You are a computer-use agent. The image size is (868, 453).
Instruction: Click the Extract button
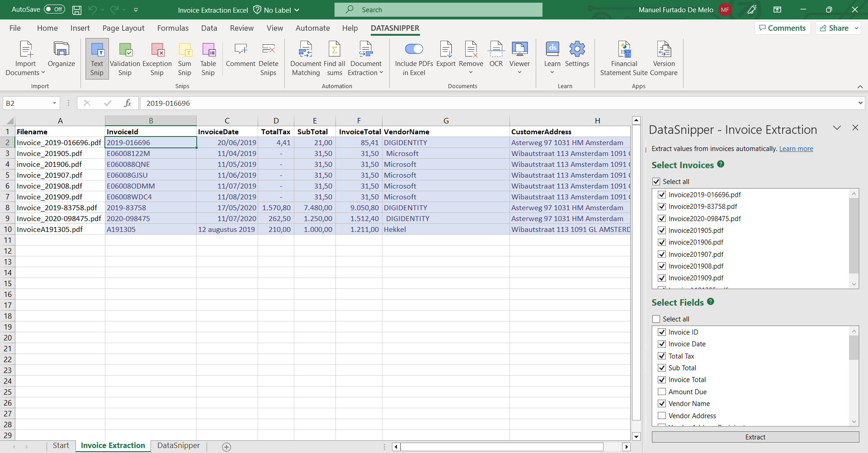755,437
